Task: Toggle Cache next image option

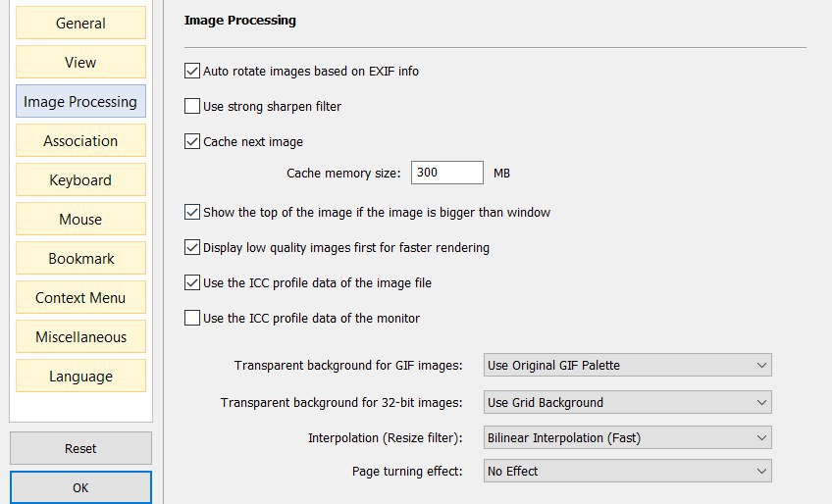Action: pyautogui.click(x=192, y=141)
